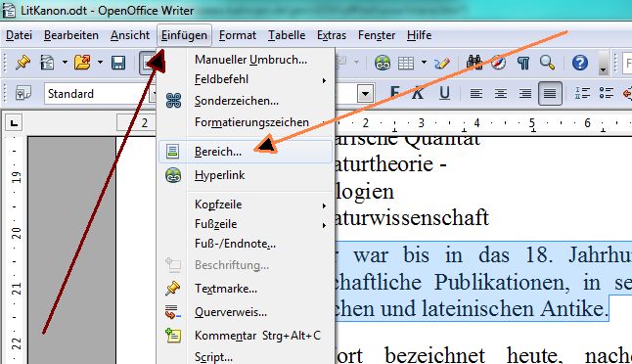Open OpenOffice Help question mark icon
The image size is (632, 364).
point(579,63)
